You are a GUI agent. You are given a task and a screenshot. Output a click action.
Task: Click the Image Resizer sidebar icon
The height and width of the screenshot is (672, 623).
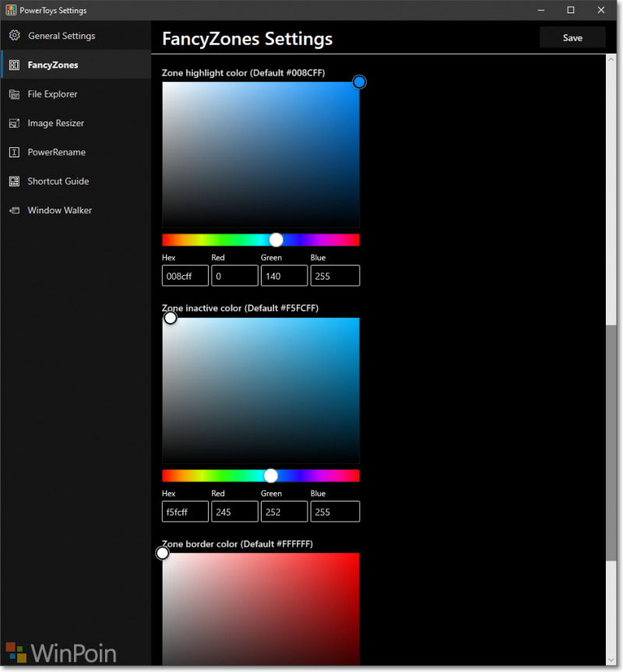[x=15, y=124]
